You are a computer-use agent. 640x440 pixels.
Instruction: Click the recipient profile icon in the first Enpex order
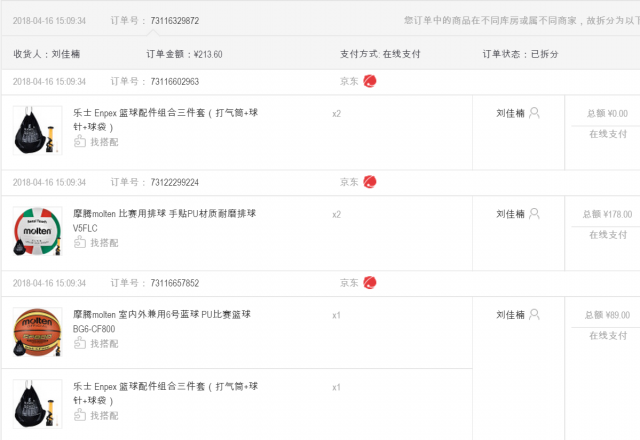coord(534,113)
